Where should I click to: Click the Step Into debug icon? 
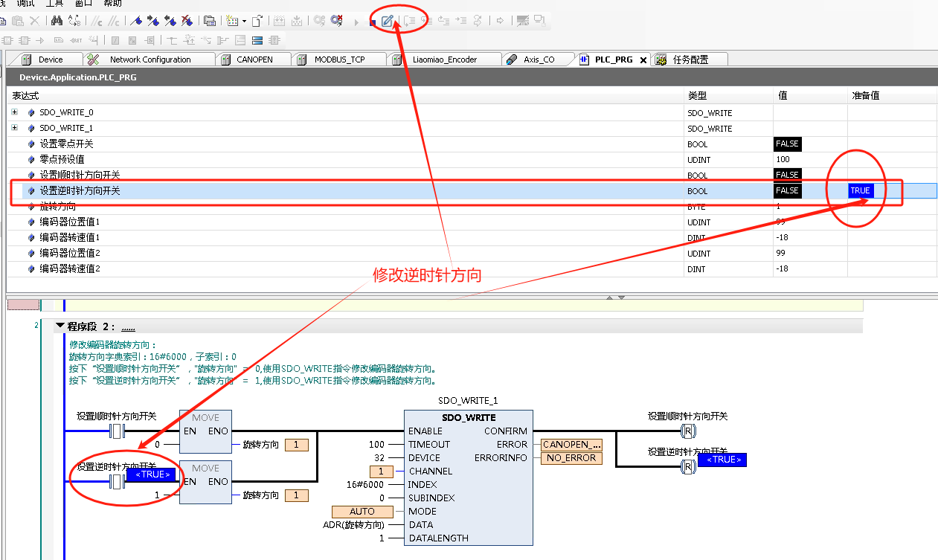[426, 21]
